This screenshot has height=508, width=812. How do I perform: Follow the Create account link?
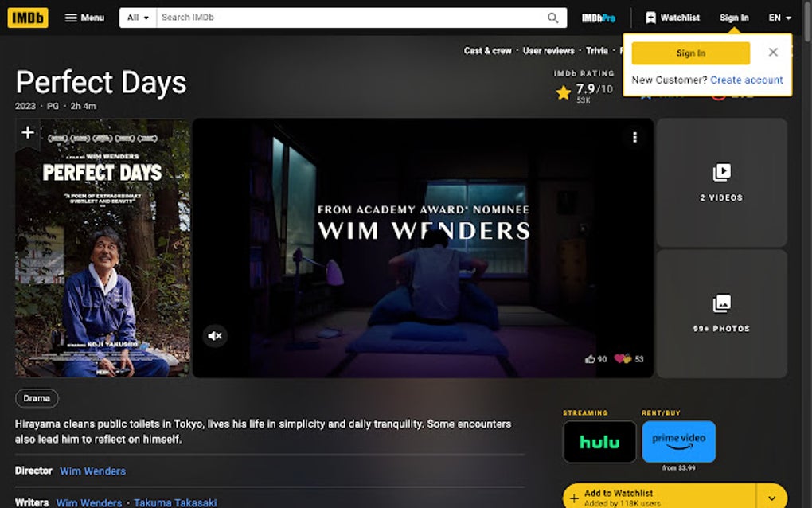click(746, 80)
